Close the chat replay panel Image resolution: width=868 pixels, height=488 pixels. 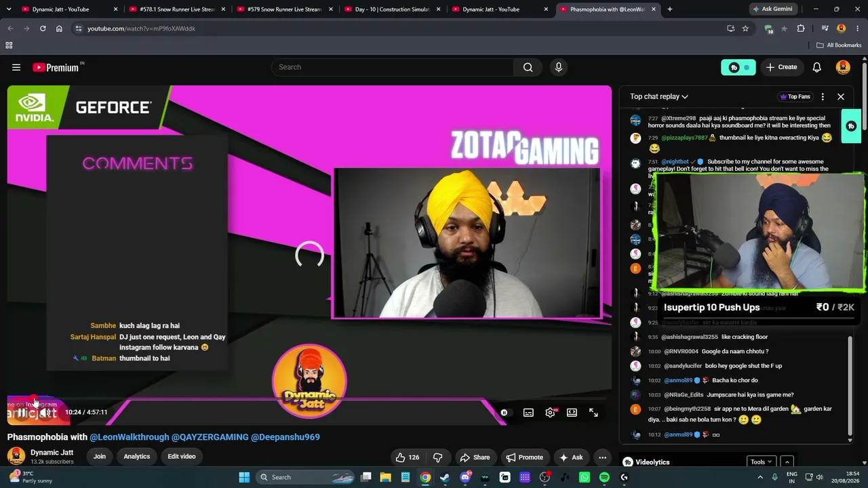tap(841, 96)
